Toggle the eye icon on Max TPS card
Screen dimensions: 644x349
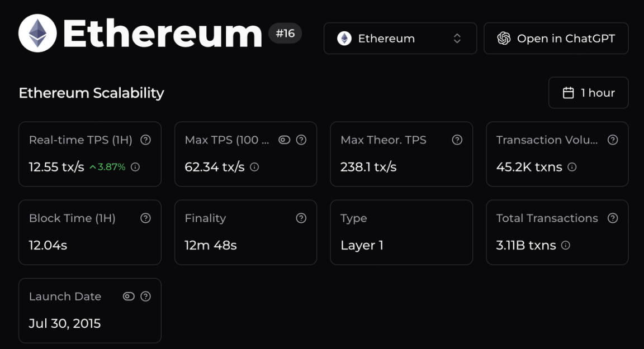285,140
